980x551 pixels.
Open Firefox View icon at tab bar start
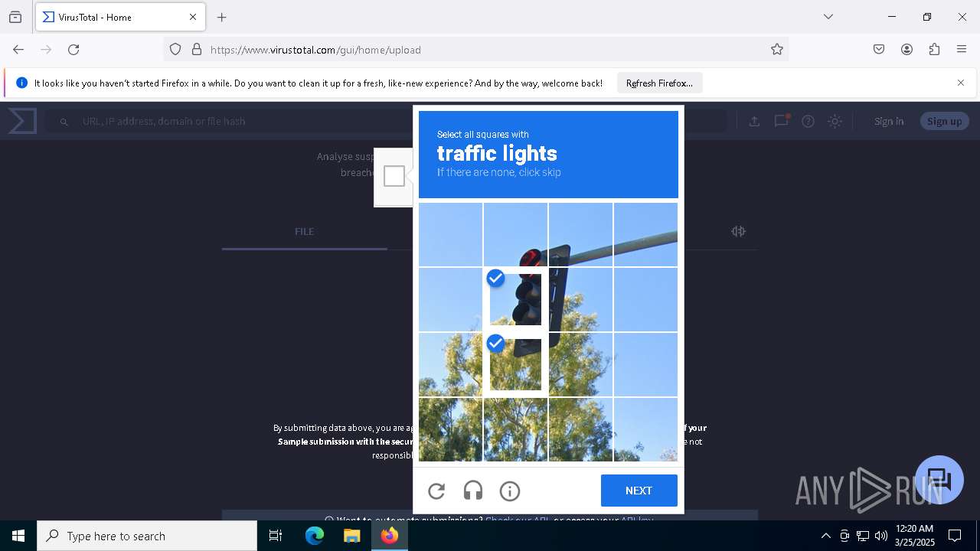pyautogui.click(x=15, y=17)
